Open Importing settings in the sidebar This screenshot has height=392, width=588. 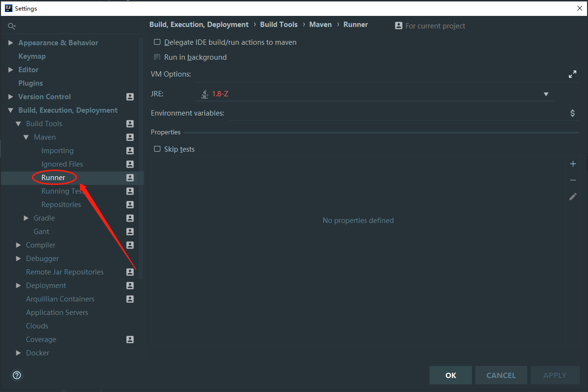point(57,150)
